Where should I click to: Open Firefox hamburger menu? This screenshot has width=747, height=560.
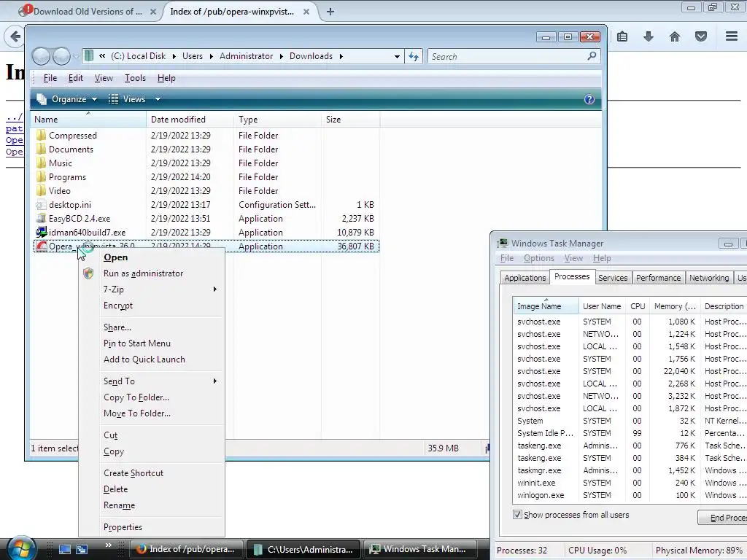pos(732,36)
